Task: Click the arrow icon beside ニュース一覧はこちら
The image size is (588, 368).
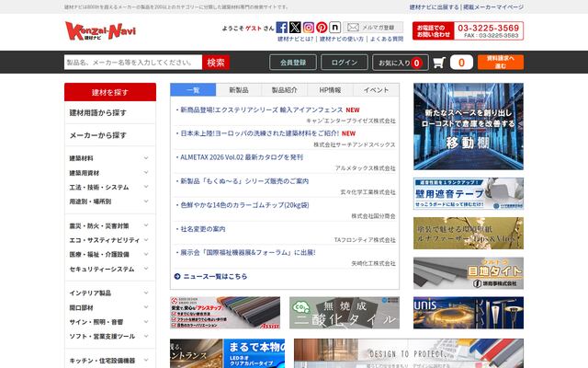Action: coord(177,276)
